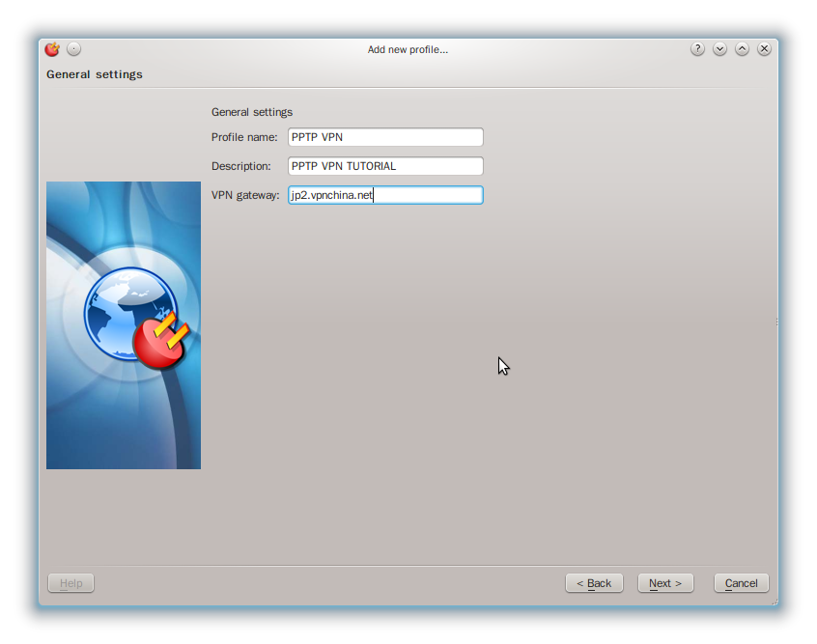The height and width of the screenshot is (644, 817).
Task: Click the 'VPN gateway:' label
Action: [245, 195]
